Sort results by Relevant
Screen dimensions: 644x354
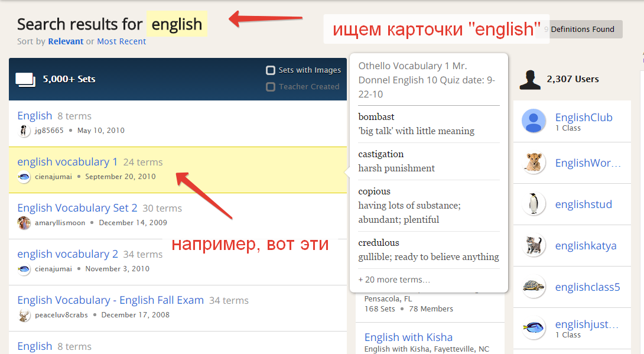click(66, 41)
